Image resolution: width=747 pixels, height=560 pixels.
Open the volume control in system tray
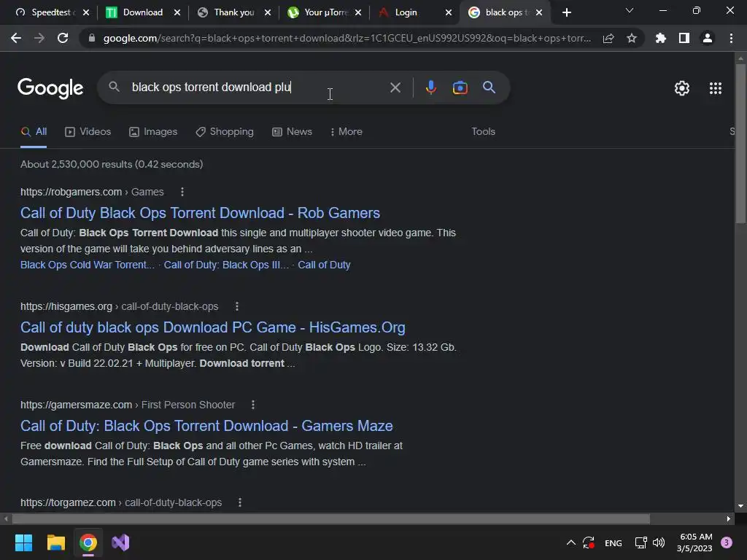659,542
